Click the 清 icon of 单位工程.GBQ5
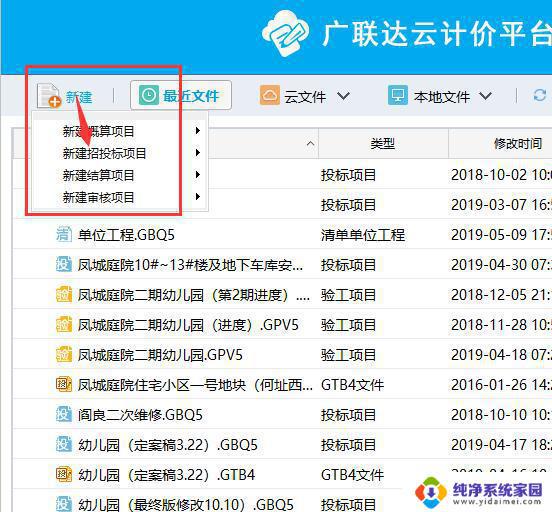The height and width of the screenshot is (512, 552). 64,234
